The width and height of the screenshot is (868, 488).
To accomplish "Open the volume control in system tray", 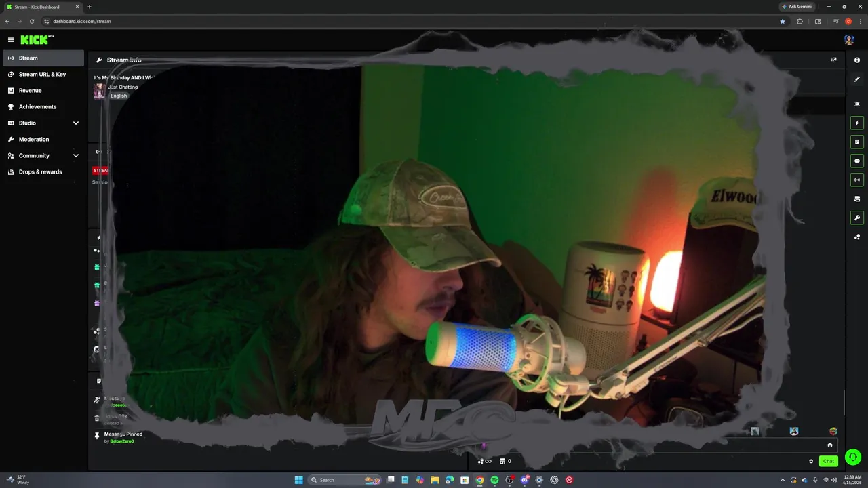I will pyautogui.click(x=834, y=480).
